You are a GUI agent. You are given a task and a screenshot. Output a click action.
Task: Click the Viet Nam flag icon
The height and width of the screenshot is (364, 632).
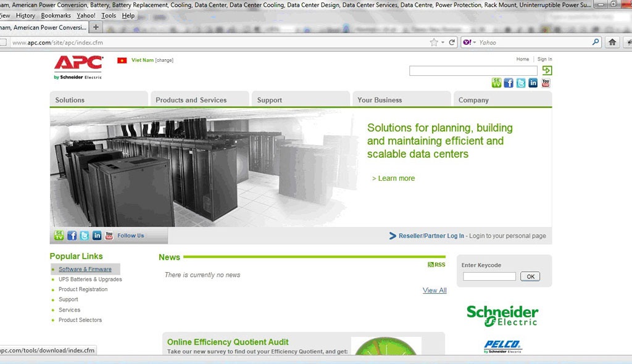[x=122, y=60]
